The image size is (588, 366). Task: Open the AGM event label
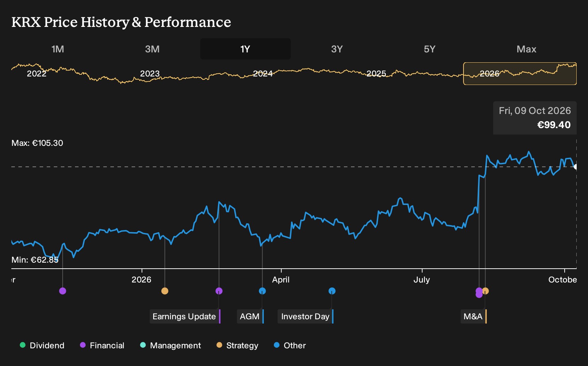pyautogui.click(x=250, y=316)
